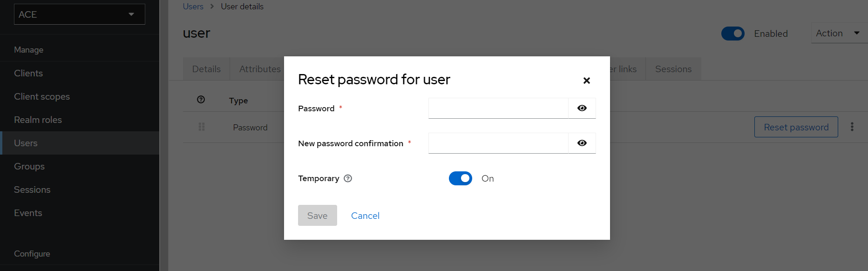Open the kebab menu next to Reset password
The height and width of the screenshot is (271, 868).
pyautogui.click(x=852, y=127)
